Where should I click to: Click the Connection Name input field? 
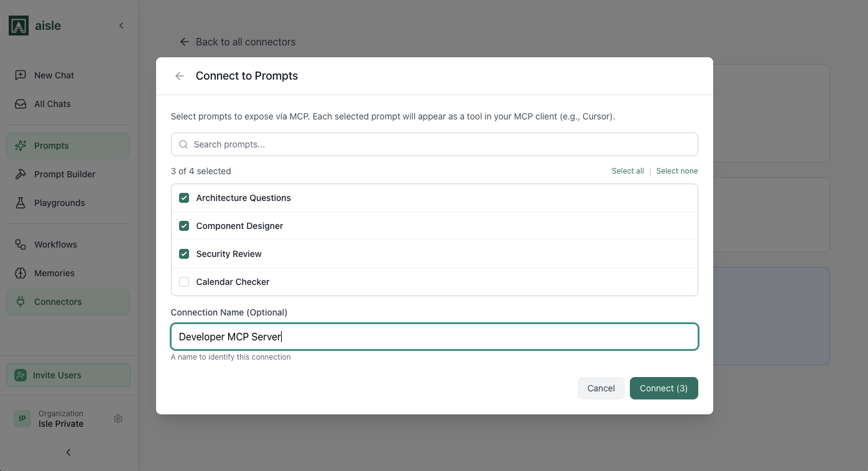pyautogui.click(x=434, y=336)
